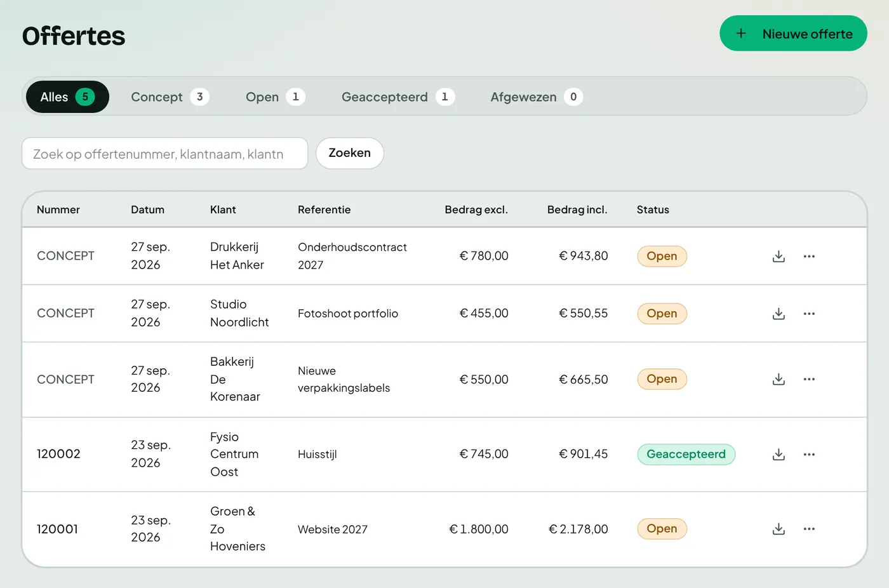The image size is (889, 588).
Task: Click the Referentie column header
Action: click(324, 210)
